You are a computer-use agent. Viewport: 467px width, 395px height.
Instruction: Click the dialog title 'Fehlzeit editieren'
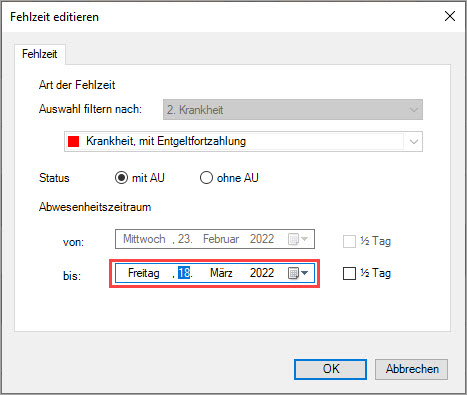click(x=54, y=17)
